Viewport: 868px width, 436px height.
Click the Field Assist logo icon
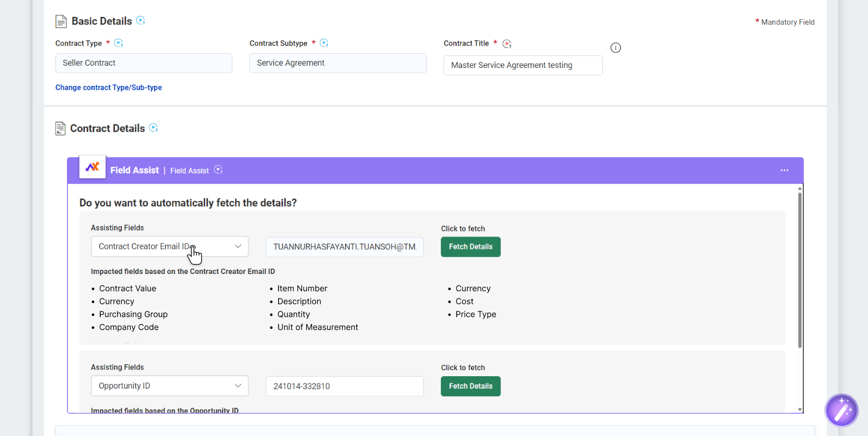93,167
